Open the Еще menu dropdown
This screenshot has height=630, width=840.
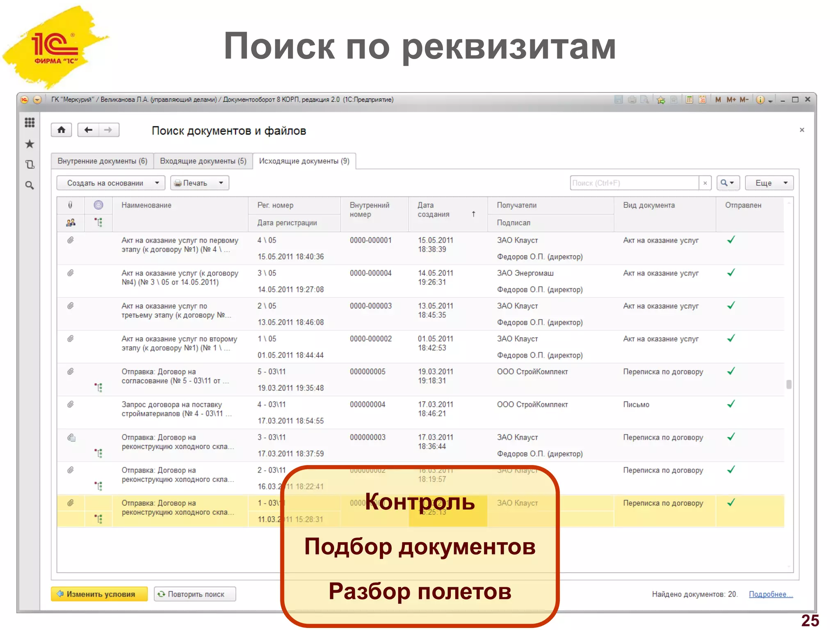tap(769, 183)
